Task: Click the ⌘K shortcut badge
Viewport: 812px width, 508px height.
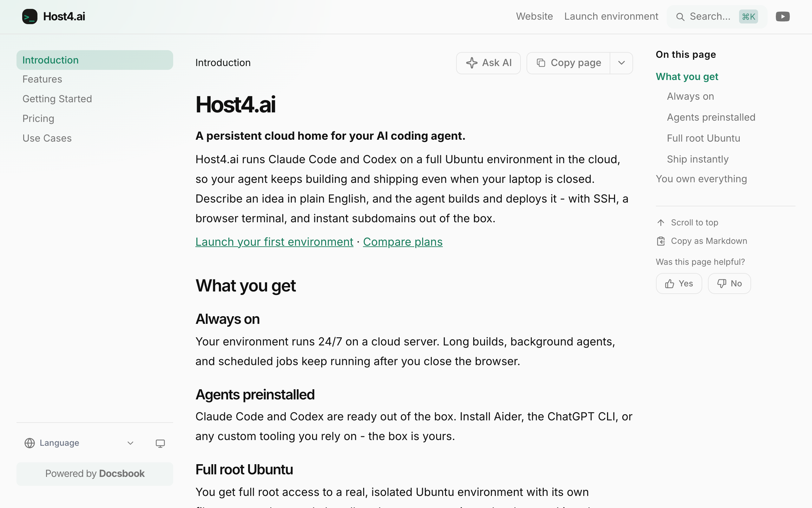Action: click(748, 17)
